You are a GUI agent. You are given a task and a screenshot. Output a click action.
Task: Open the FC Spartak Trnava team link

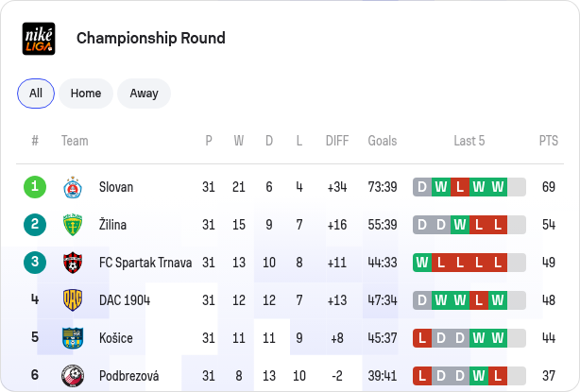point(145,263)
